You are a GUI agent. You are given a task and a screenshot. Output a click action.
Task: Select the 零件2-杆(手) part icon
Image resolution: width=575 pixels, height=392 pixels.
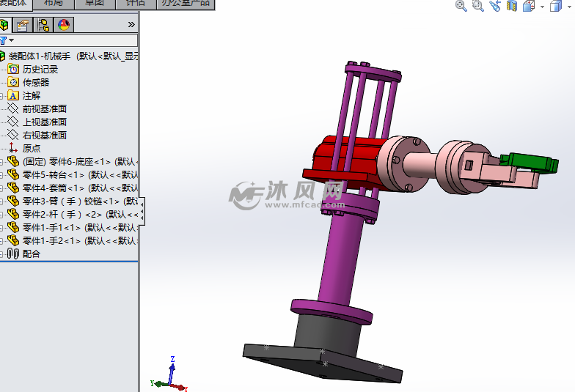(13, 214)
